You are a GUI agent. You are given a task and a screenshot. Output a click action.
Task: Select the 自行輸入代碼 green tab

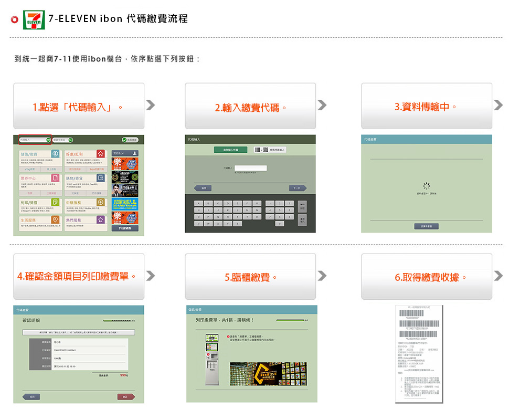(x=230, y=150)
